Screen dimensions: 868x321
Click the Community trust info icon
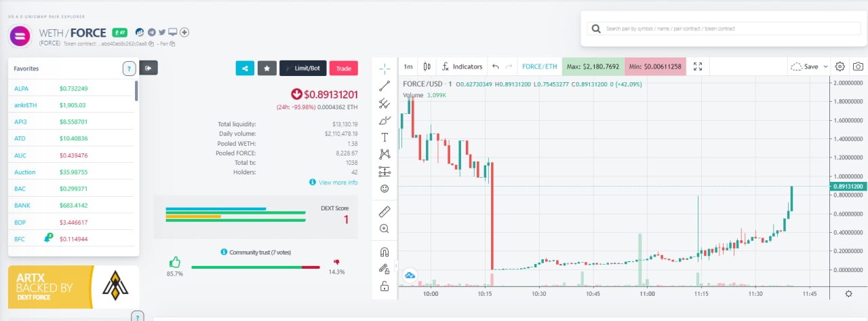click(x=224, y=252)
